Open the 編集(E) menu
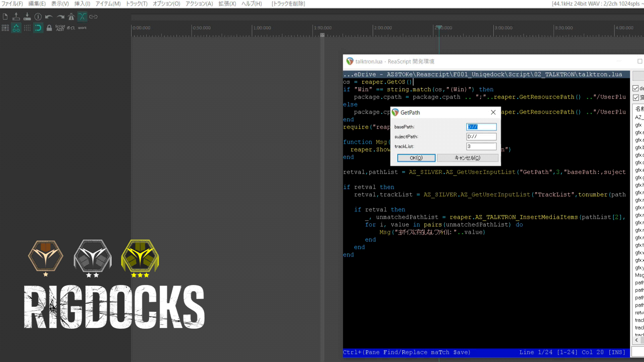644x362 pixels. pyautogui.click(x=37, y=4)
